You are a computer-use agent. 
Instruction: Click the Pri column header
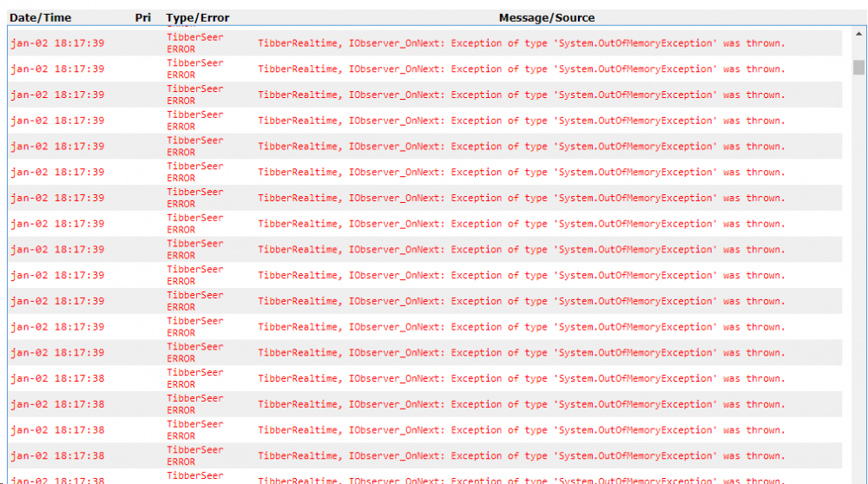click(143, 17)
